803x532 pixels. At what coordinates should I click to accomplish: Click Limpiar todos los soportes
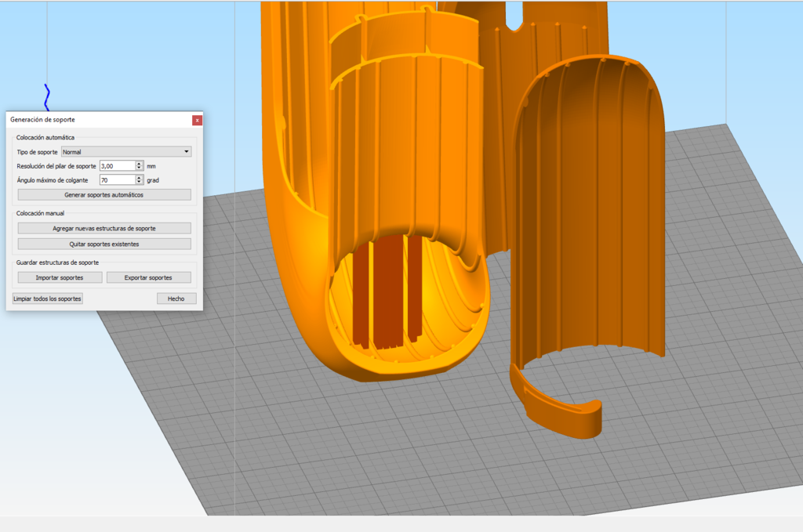48,299
